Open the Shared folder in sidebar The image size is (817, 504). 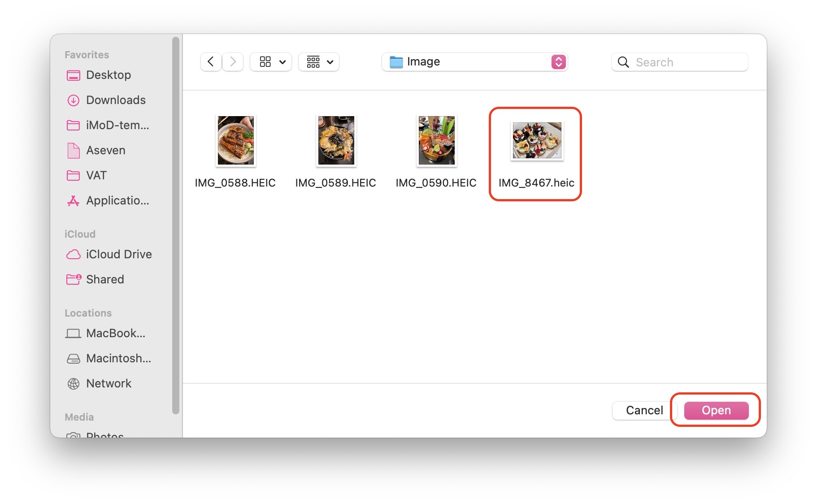[104, 279]
